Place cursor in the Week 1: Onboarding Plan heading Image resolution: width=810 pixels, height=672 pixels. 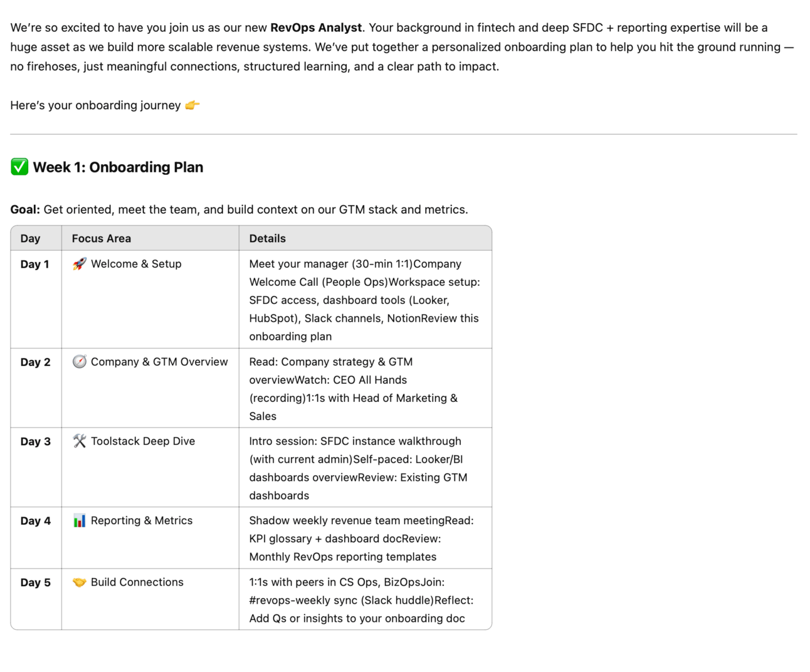[x=118, y=167]
